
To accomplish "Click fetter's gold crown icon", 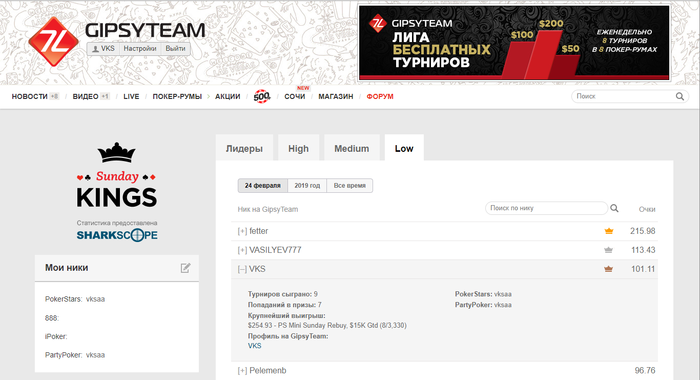I will point(608,231).
